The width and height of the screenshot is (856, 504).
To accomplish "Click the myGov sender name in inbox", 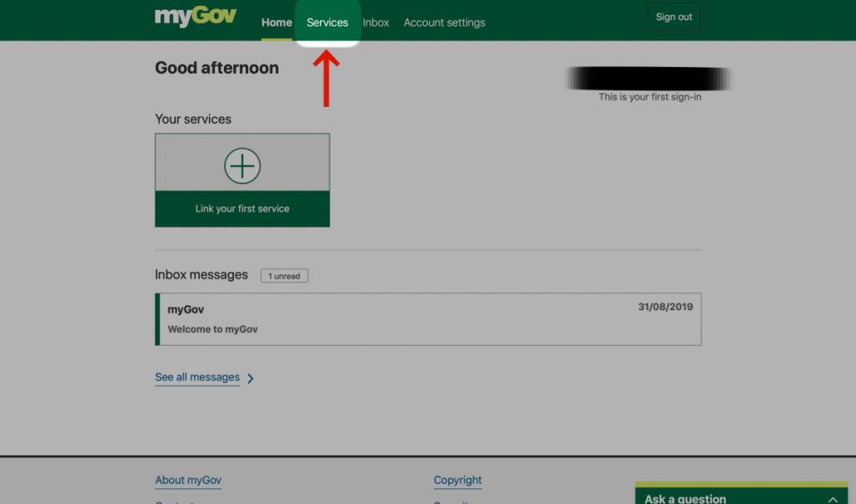I will [x=186, y=309].
